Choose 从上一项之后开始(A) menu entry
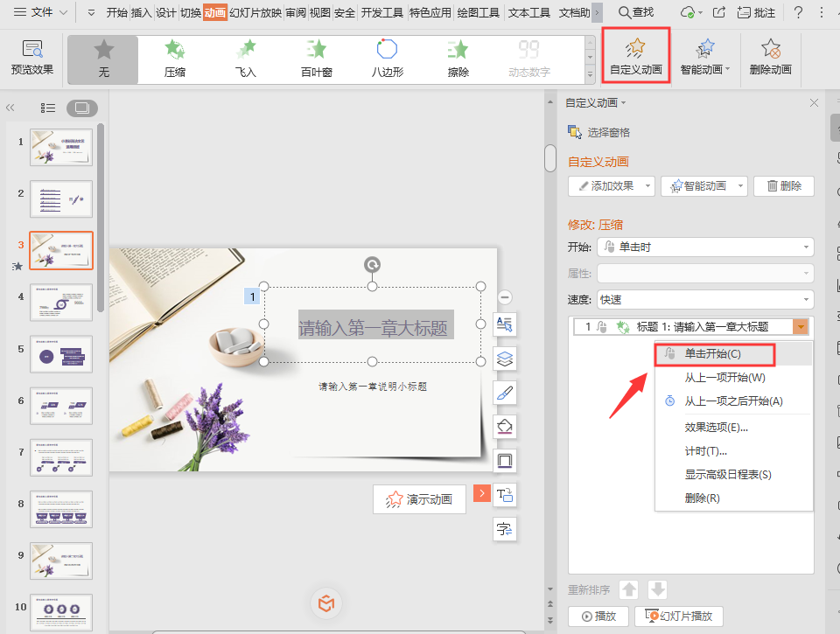The height and width of the screenshot is (634, 840). pyautogui.click(x=733, y=401)
